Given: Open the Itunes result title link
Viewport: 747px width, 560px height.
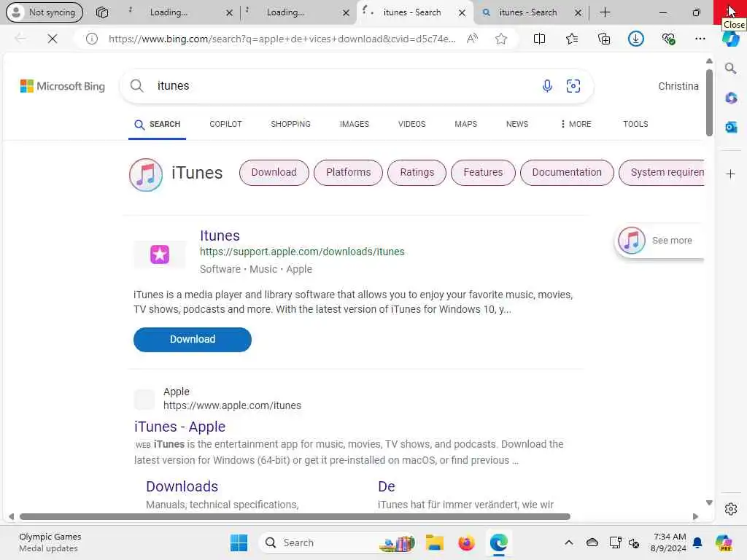Looking at the screenshot, I should coord(220,236).
